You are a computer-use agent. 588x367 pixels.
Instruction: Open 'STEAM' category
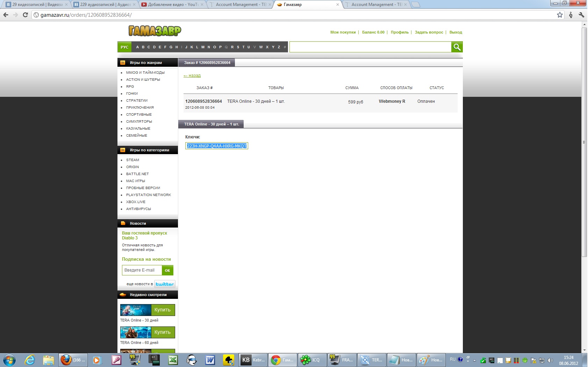pos(132,160)
